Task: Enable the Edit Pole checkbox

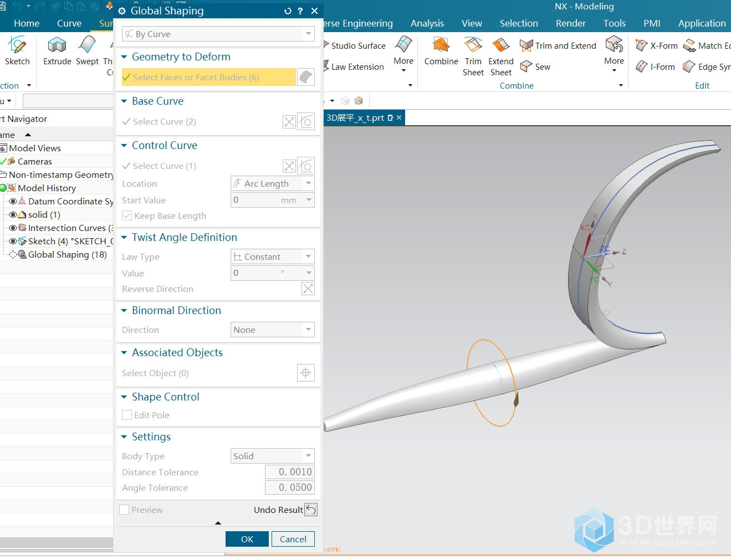Action: coord(127,415)
